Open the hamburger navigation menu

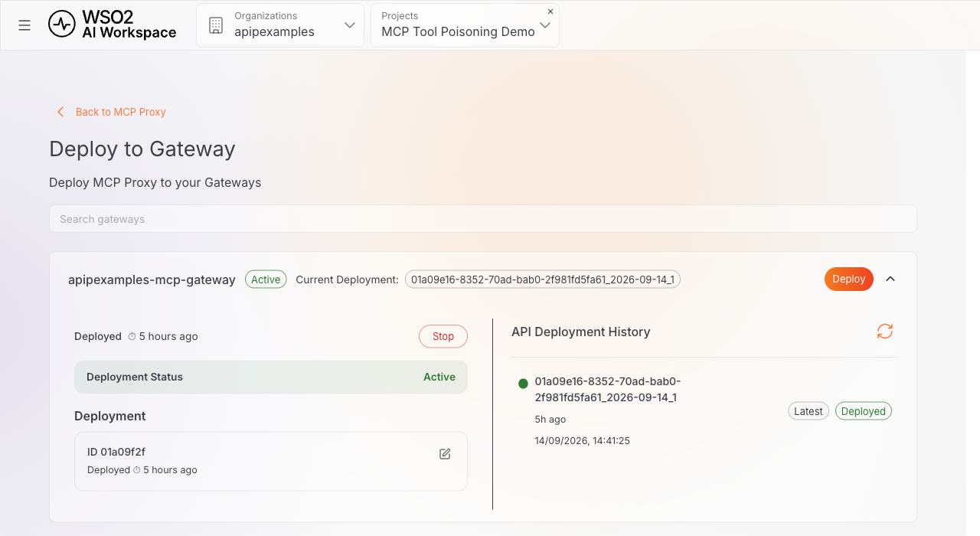point(24,25)
